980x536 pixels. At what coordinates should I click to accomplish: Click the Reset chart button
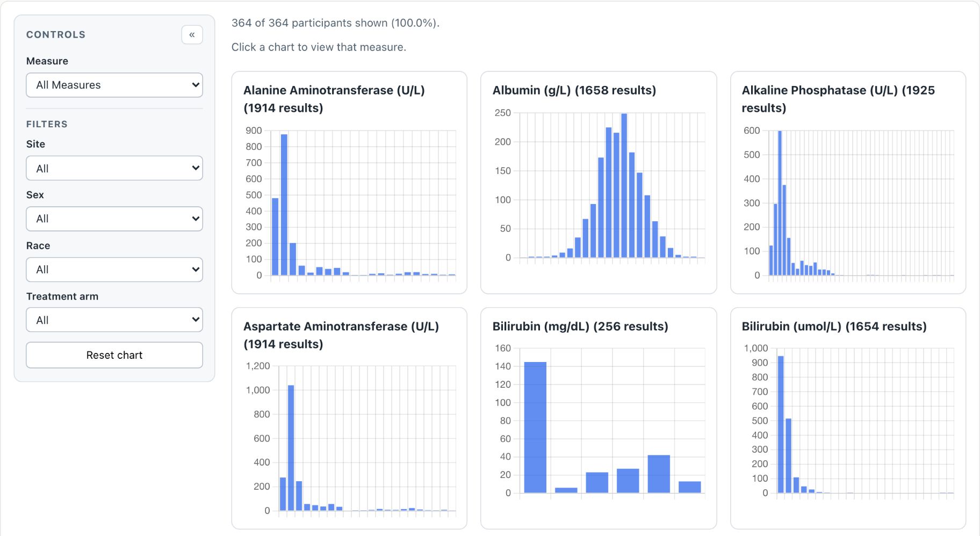tap(114, 355)
